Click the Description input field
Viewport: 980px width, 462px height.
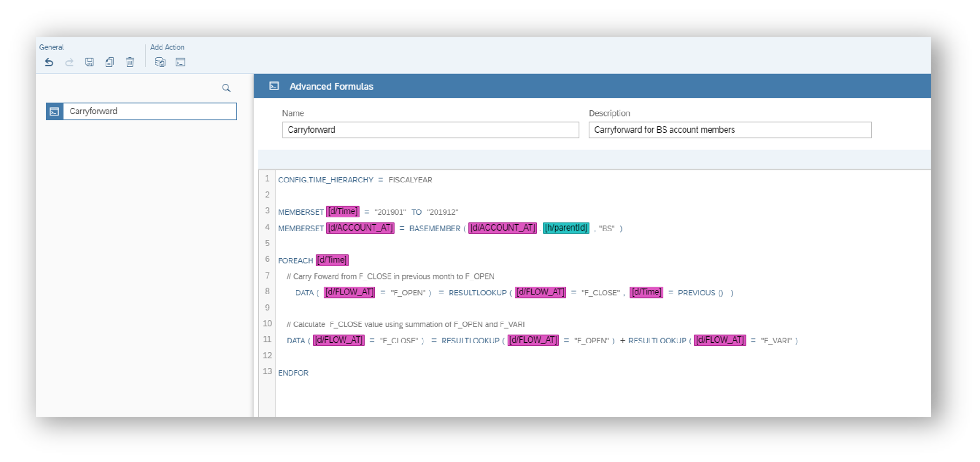(729, 130)
